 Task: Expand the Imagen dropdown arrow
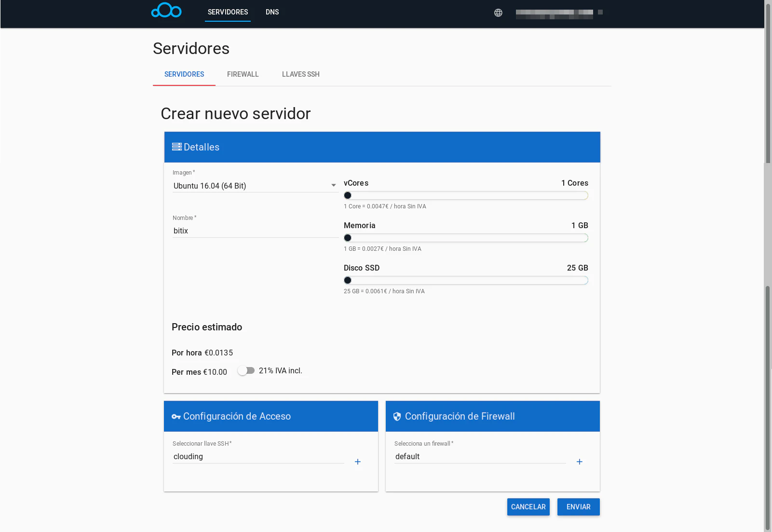[x=333, y=186]
